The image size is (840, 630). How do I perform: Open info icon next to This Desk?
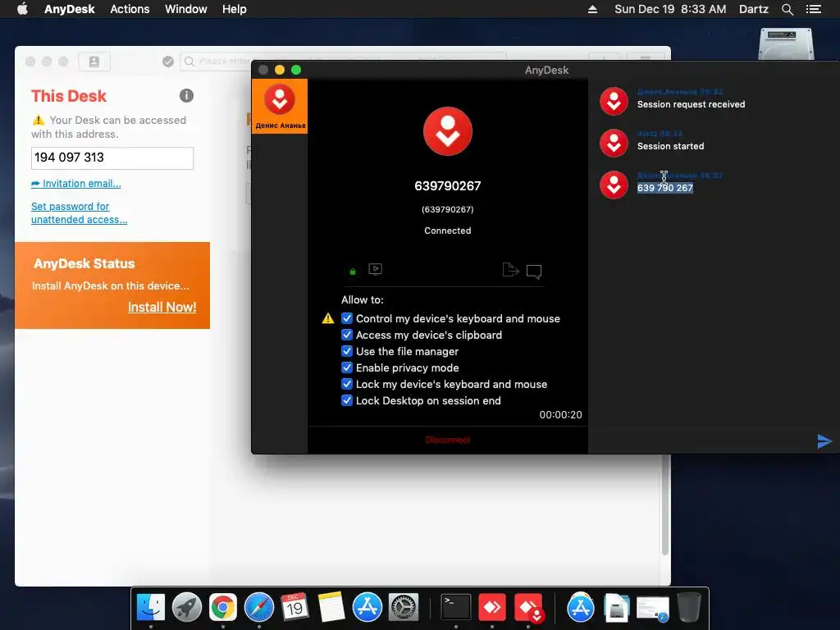[186, 96]
